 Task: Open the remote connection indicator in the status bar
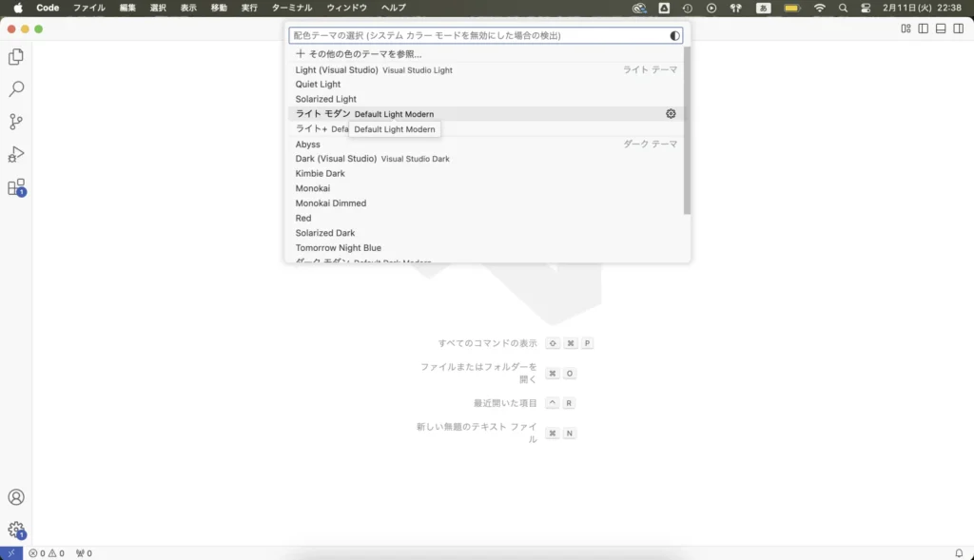(13, 552)
